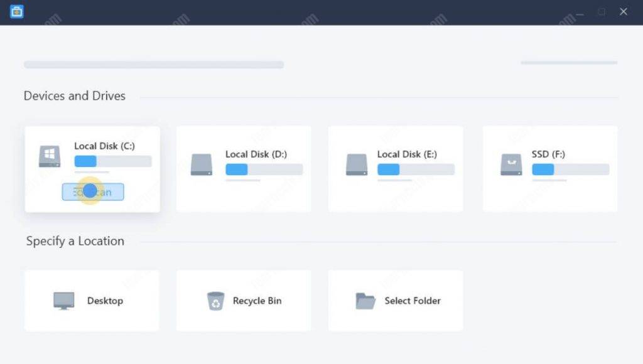Pick the SSD (F:) card for scanning

(x=549, y=168)
